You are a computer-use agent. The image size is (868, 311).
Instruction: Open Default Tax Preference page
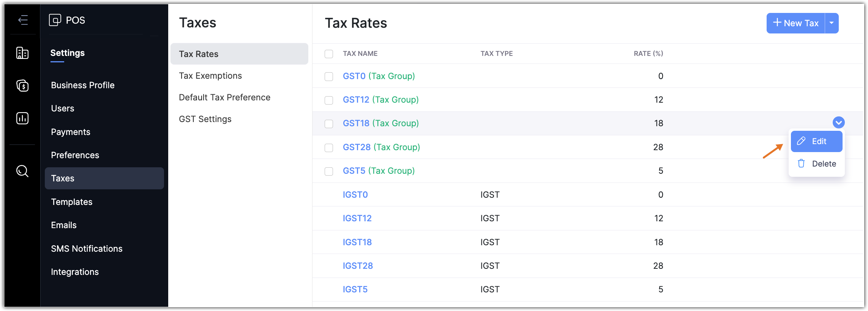click(224, 97)
